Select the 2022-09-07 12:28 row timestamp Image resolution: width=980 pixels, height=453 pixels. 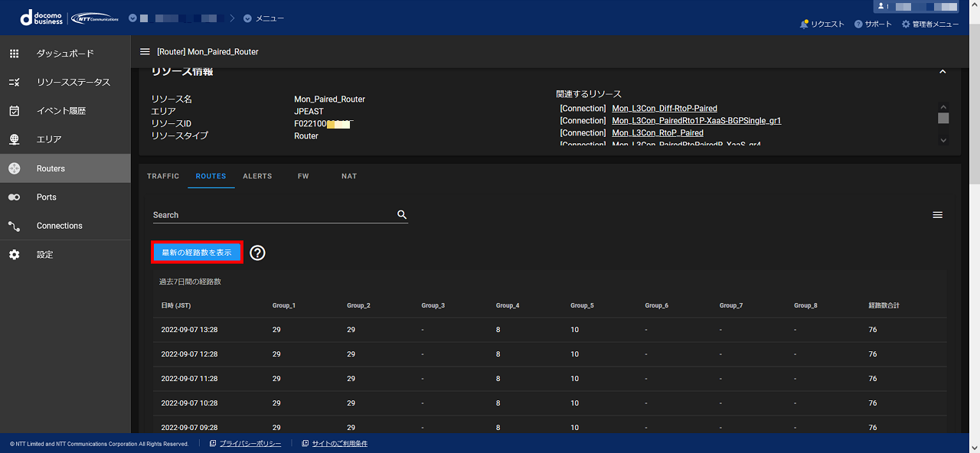click(190, 354)
